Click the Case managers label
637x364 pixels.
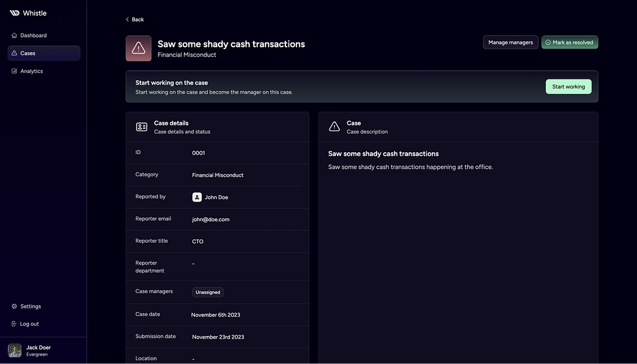(x=154, y=291)
